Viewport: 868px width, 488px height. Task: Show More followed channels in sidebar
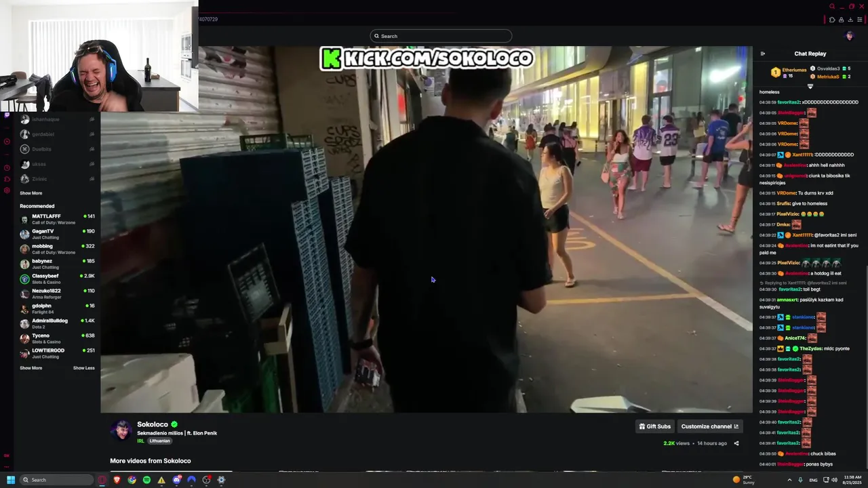tap(31, 193)
